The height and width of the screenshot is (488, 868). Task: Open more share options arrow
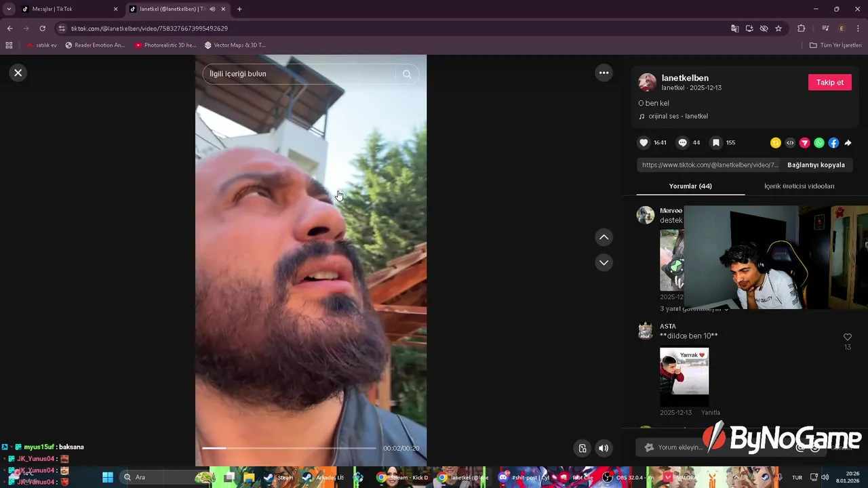point(848,142)
